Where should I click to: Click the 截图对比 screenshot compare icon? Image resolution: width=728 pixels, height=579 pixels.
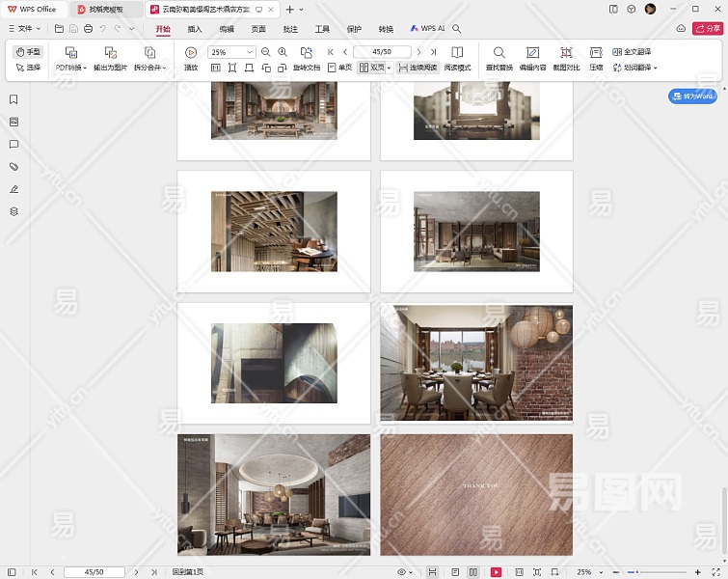tap(566, 52)
